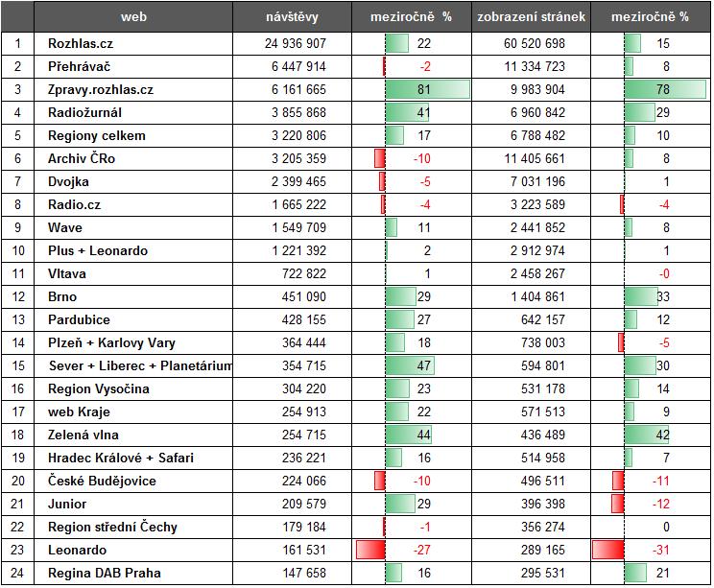Click page views value 295 531

tap(543, 573)
